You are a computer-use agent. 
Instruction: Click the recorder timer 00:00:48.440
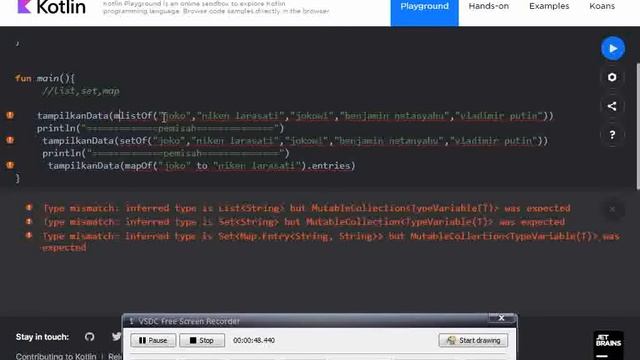pyautogui.click(x=253, y=340)
